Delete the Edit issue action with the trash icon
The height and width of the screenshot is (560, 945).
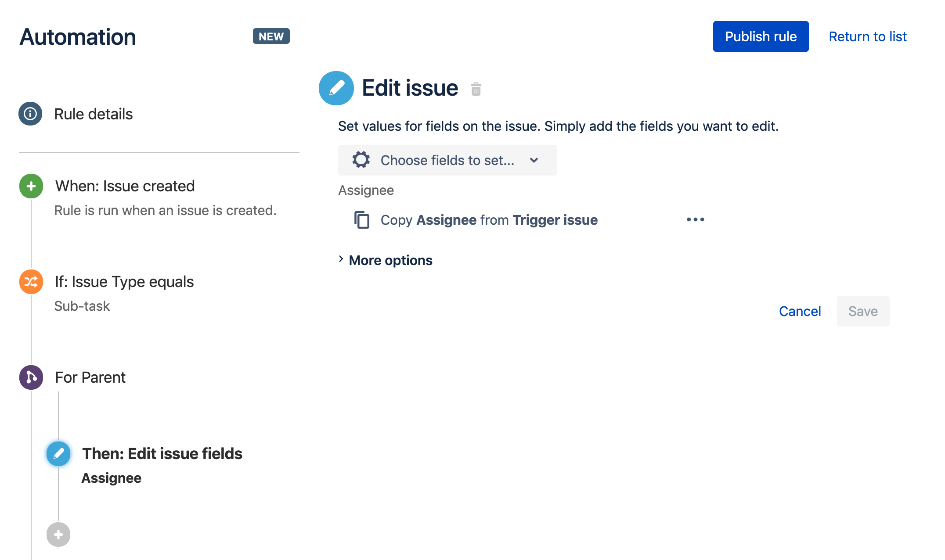(476, 89)
